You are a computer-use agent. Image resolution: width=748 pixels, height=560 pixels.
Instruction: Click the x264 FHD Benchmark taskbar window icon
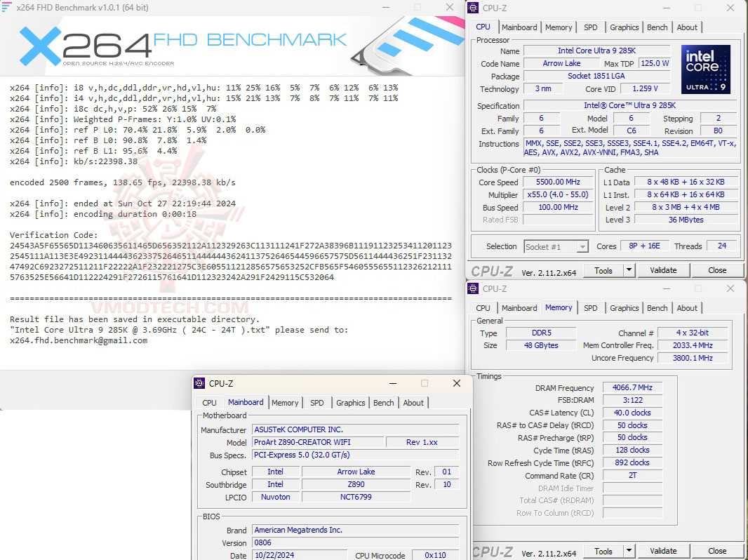coord(8,7)
